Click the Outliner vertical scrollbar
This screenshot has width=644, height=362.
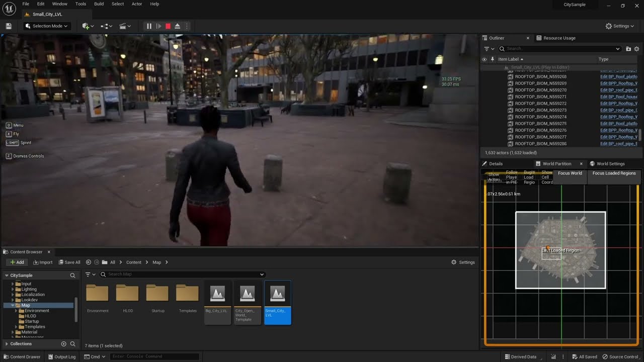click(640, 135)
